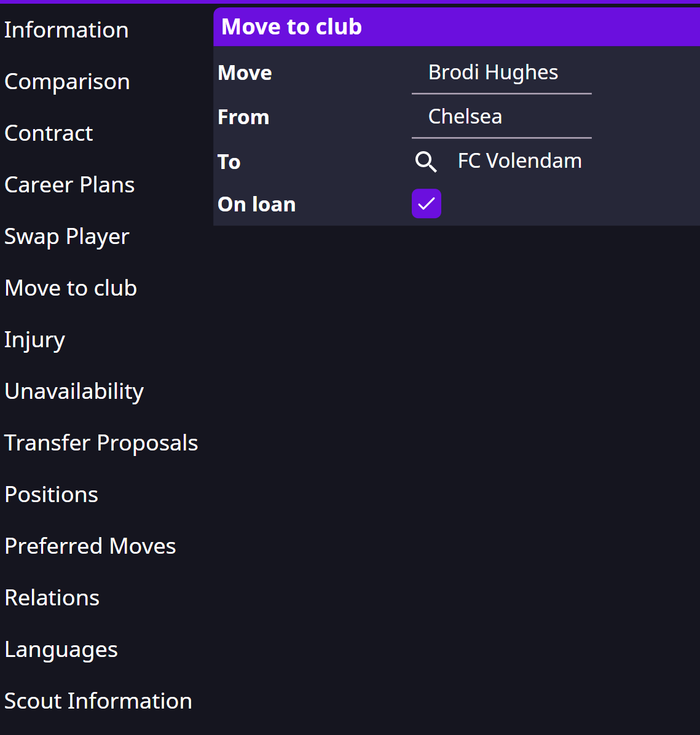
Task: Open the Positions page
Action: (x=52, y=495)
